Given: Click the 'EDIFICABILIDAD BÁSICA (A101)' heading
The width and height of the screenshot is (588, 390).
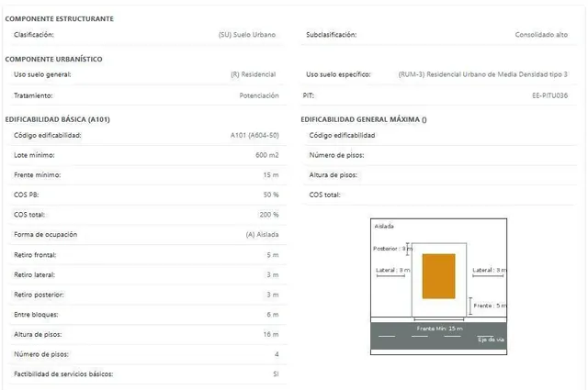Looking at the screenshot, I should coord(57,119).
